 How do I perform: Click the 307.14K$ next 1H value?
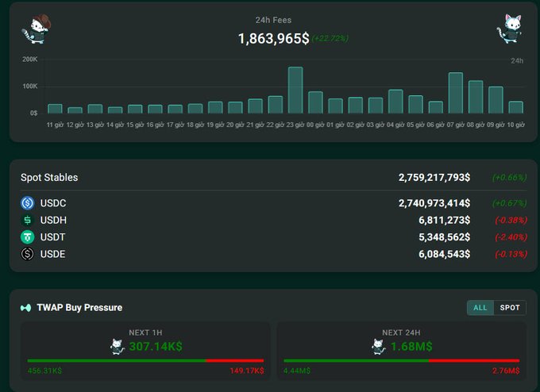coord(156,346)
